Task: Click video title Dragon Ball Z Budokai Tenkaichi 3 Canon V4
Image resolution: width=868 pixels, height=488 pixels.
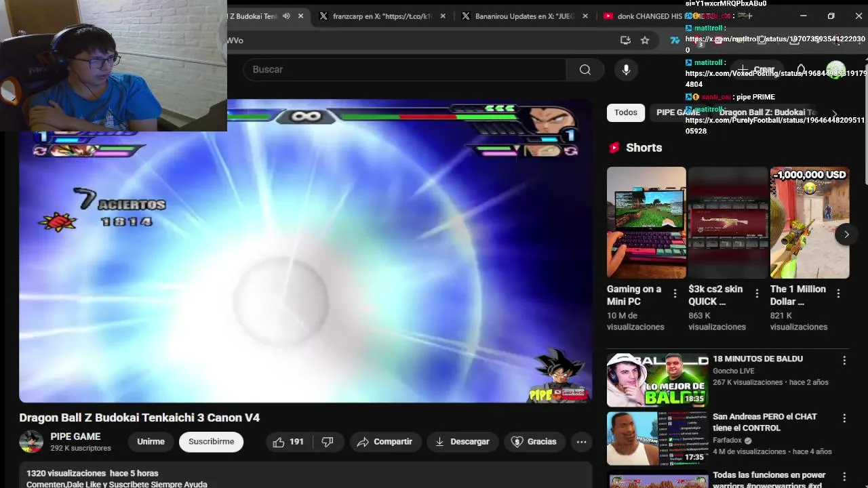Action: coord(139,418)
